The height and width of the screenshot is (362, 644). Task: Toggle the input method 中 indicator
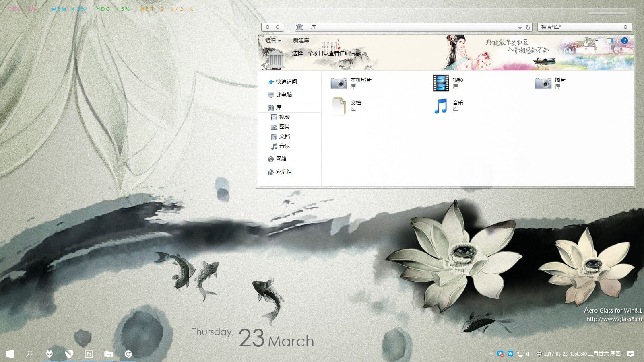539,354
